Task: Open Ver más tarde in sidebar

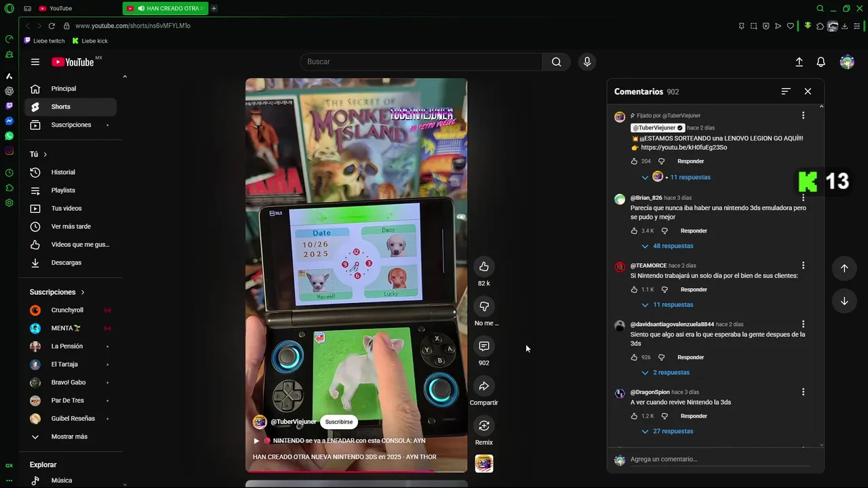Action: click(71, 226)
